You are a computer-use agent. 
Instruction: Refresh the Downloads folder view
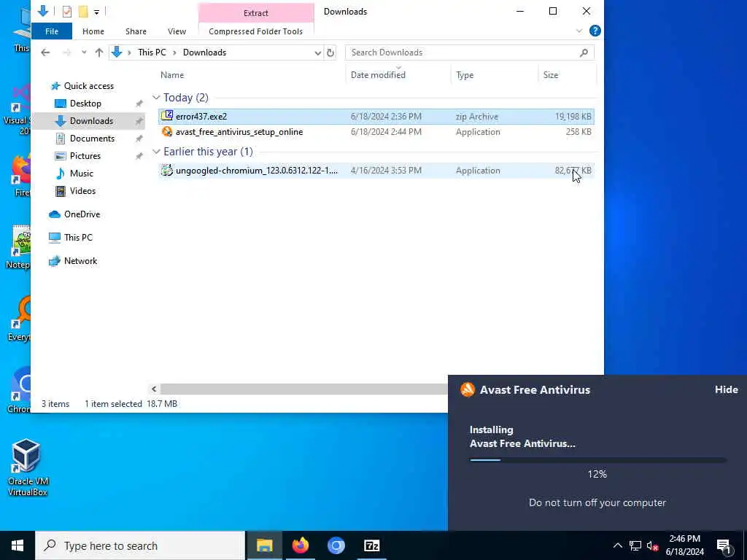[x=330, y=52]
